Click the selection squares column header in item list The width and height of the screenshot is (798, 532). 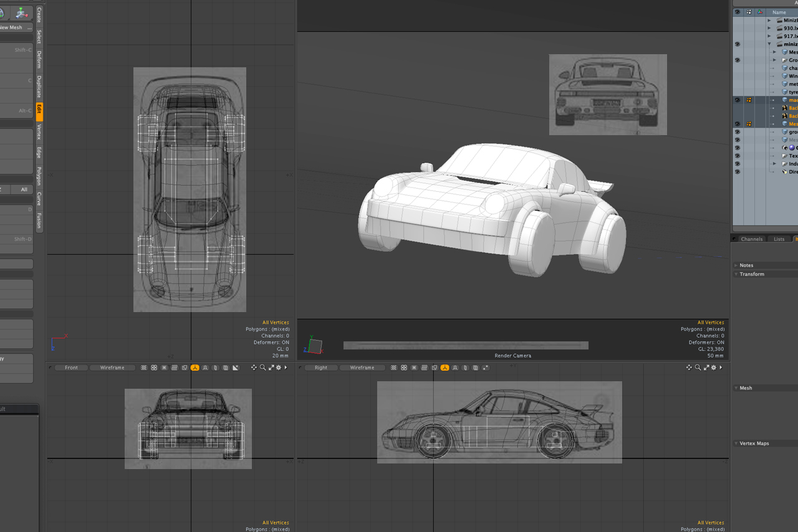[749, 12]
